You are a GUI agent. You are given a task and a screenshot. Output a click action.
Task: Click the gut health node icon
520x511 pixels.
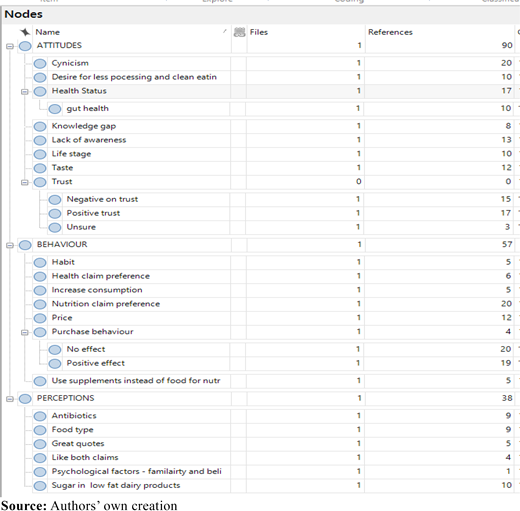pyautogui.click(x=55, y=109)
